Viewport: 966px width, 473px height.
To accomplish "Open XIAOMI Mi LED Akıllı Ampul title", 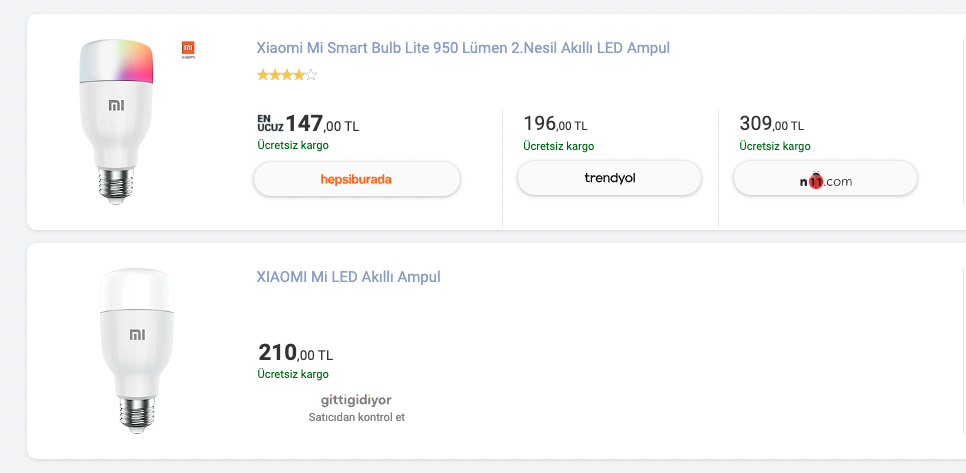I will point(348,277).
